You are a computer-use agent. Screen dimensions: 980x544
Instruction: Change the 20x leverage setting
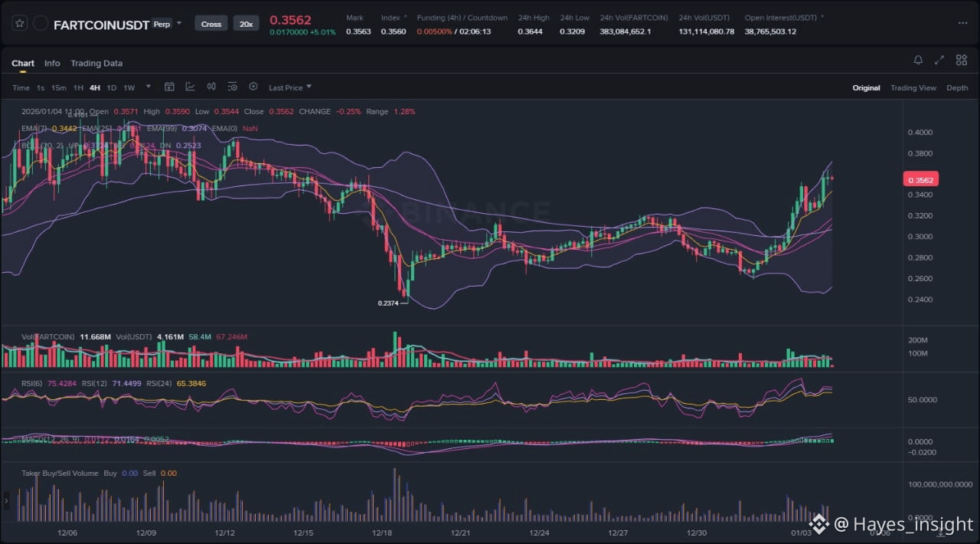(x=246, y=24)
